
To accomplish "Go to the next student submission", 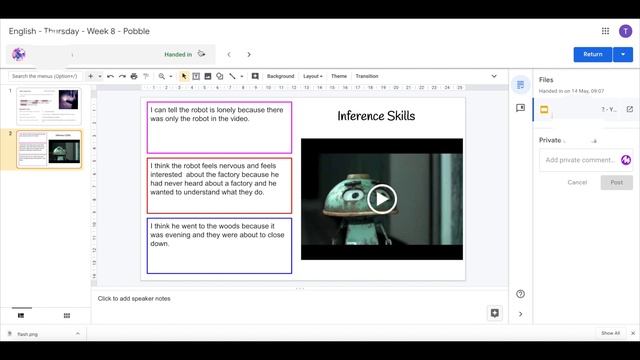I will (x=249, y=54).
